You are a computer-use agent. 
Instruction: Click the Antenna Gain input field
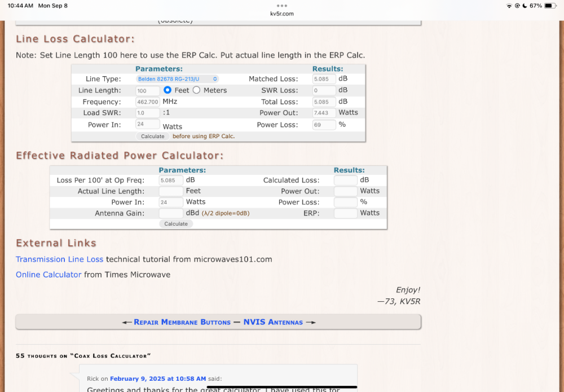click(171, 213)
